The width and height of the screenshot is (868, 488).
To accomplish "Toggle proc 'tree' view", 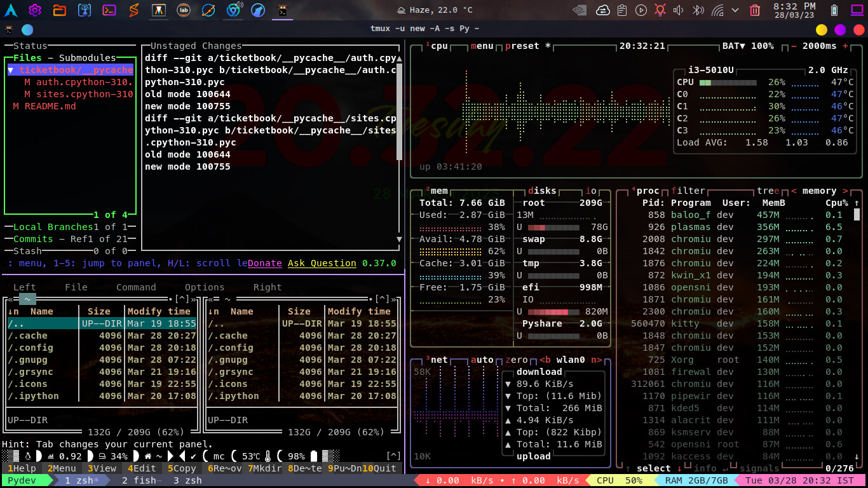I will tap(768, 191).
